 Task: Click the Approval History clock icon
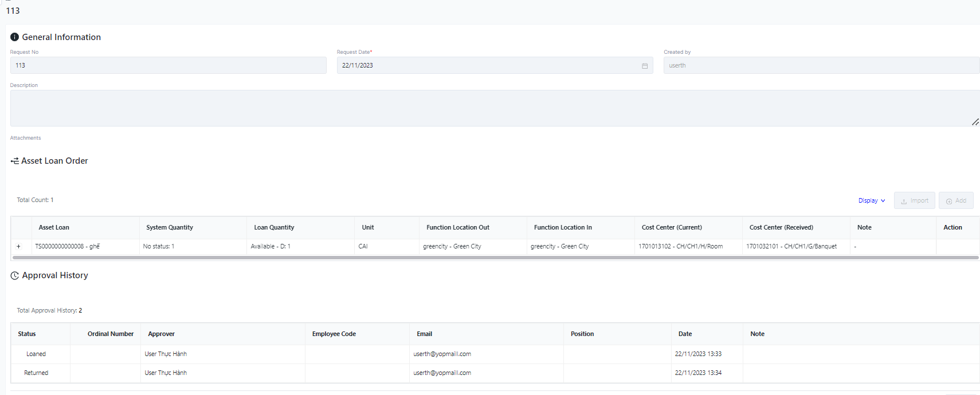click(x=15, y=275)
